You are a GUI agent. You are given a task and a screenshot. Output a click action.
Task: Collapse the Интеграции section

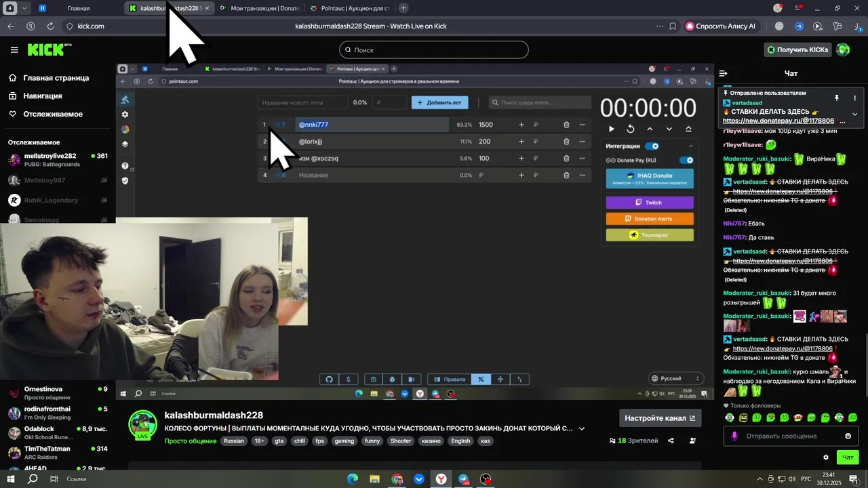[x=691, y=146]
